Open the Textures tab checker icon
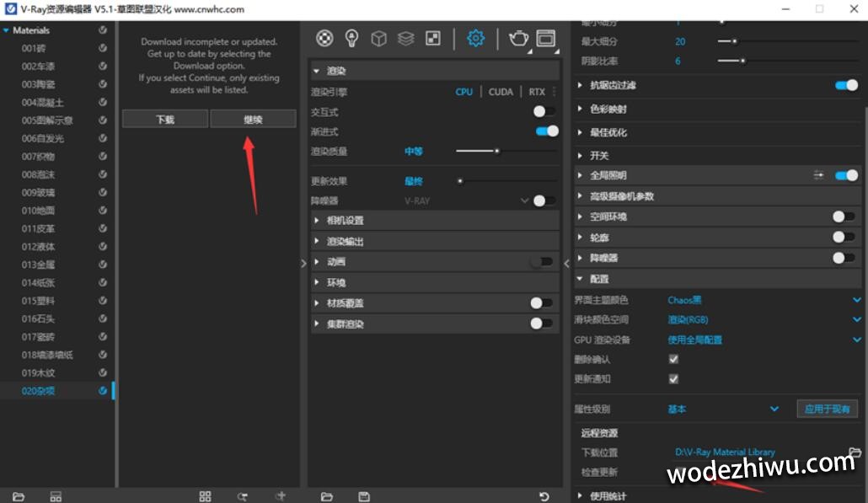The image size is (868, 503). tap(433, 38)
